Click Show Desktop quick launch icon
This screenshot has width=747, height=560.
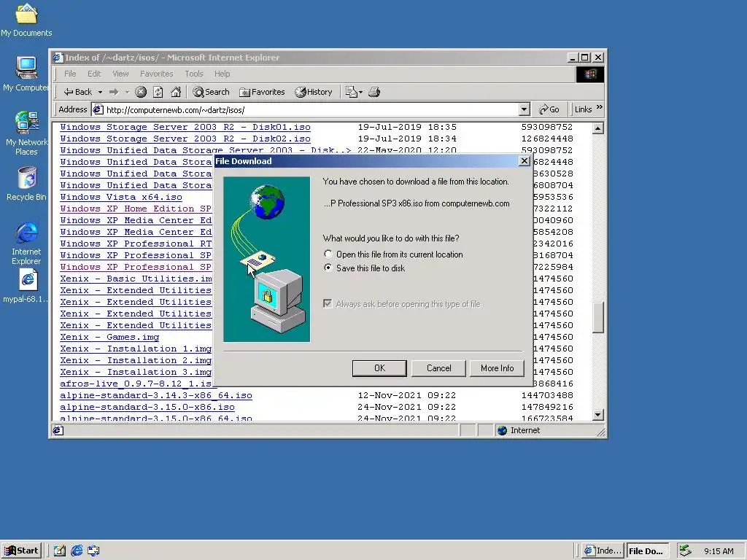click(60, 551)
